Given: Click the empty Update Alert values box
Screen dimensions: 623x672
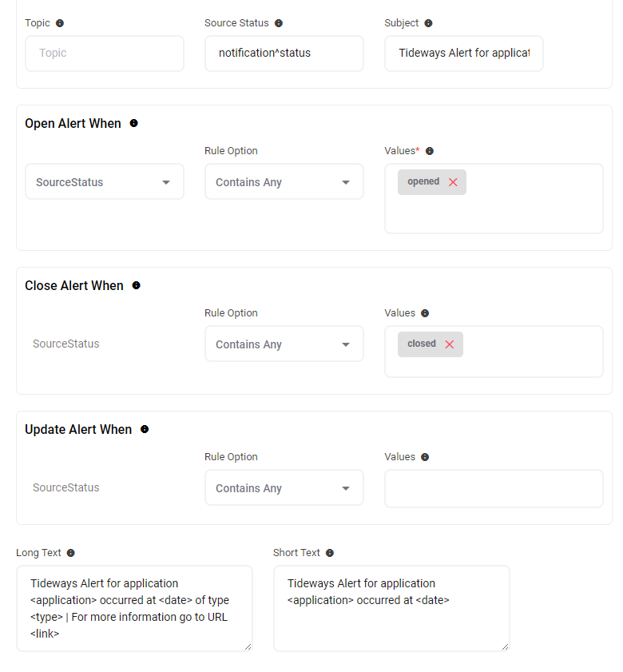Looking at the screenshot, I should [494, 488].
